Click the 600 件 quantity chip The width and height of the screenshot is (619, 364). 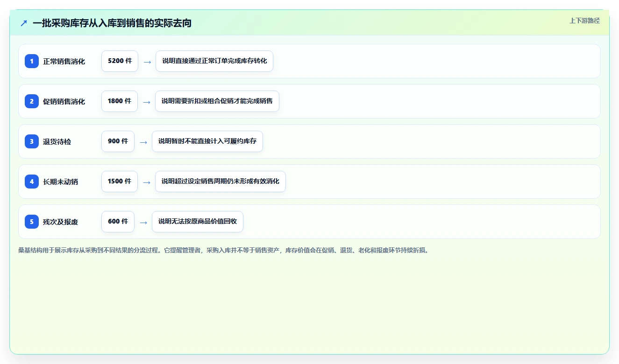tap(118, 221)
